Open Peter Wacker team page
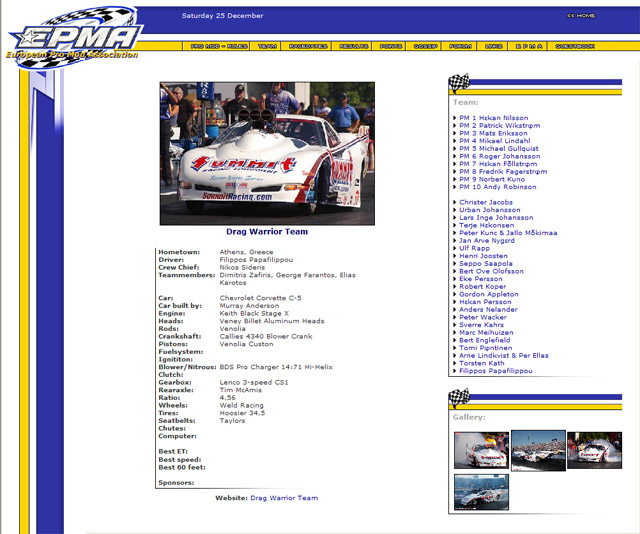The height and width of the screenshot is (534, 640). pyautogui.click(x=483, y=317)
